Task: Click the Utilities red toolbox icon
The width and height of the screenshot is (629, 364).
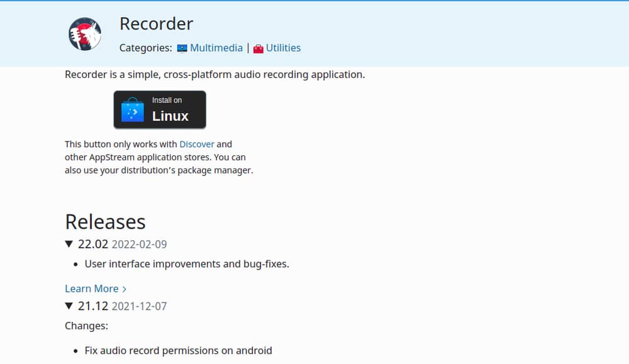Action: pos(259,48)
